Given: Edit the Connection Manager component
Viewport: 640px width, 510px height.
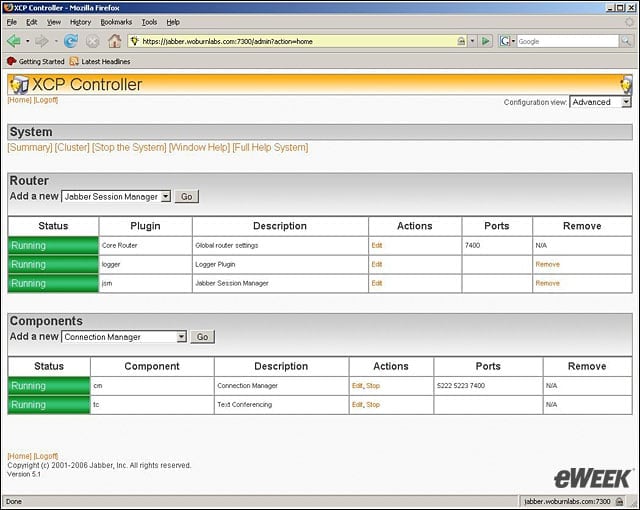Looking at the screenshot, I should pos(357,386).
